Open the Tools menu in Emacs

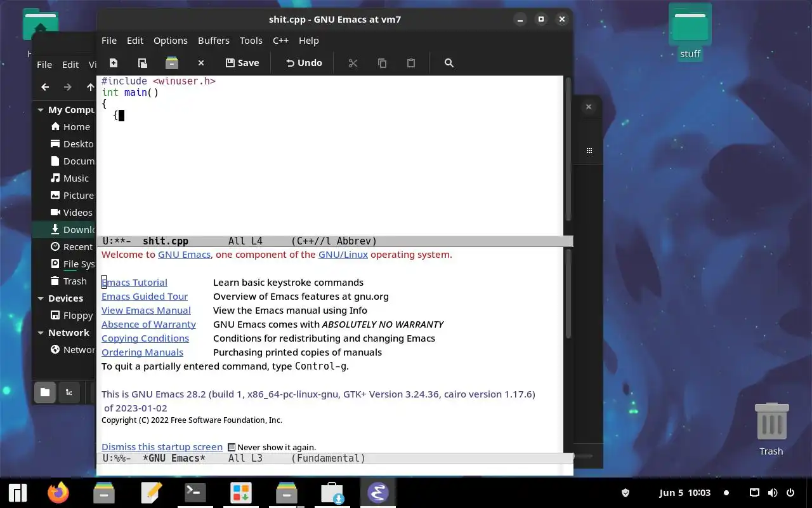(x=251, y=40)
